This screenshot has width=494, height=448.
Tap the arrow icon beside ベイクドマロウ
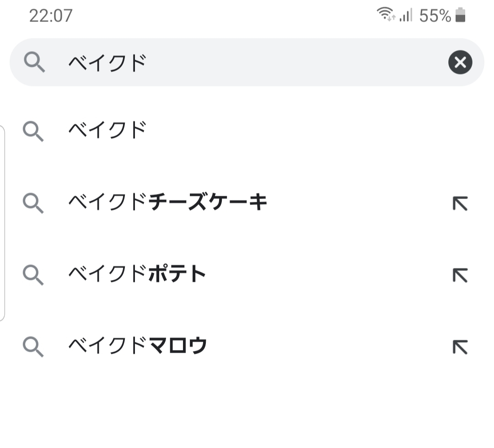[460, 346]
